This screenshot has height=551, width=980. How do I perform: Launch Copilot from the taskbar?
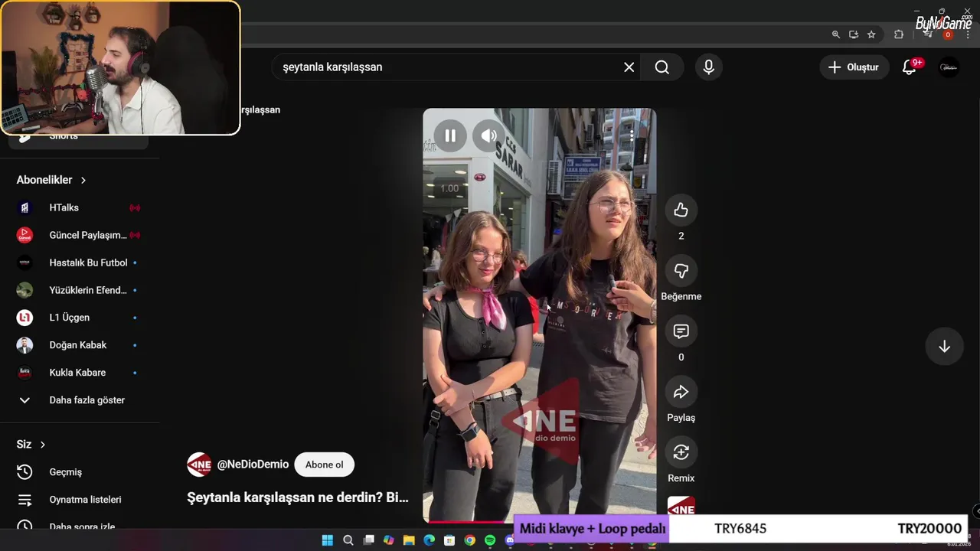click(389, 540)
